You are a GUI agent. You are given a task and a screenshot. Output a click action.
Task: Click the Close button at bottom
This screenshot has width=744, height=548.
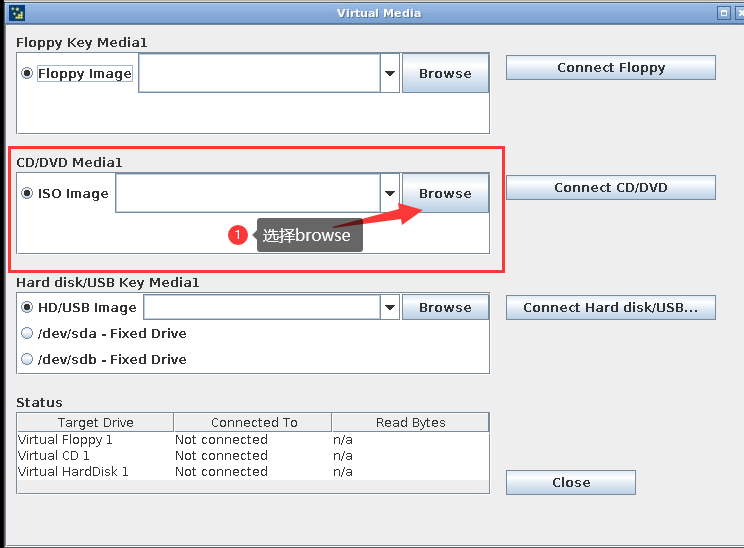click(x=570, y=482)
